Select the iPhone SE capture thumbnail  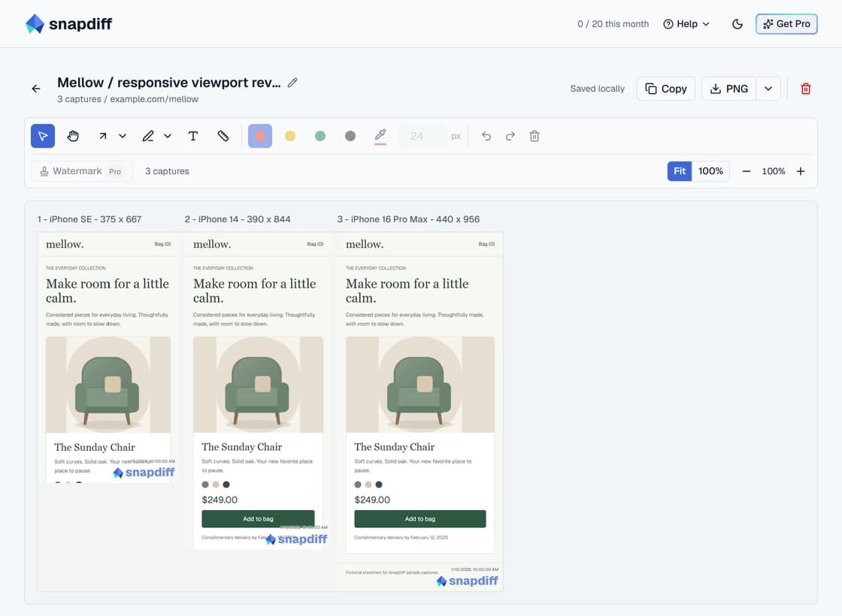click(108, 358)
